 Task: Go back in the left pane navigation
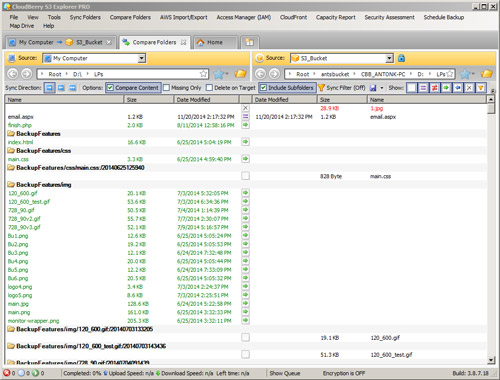click(12, 74)
